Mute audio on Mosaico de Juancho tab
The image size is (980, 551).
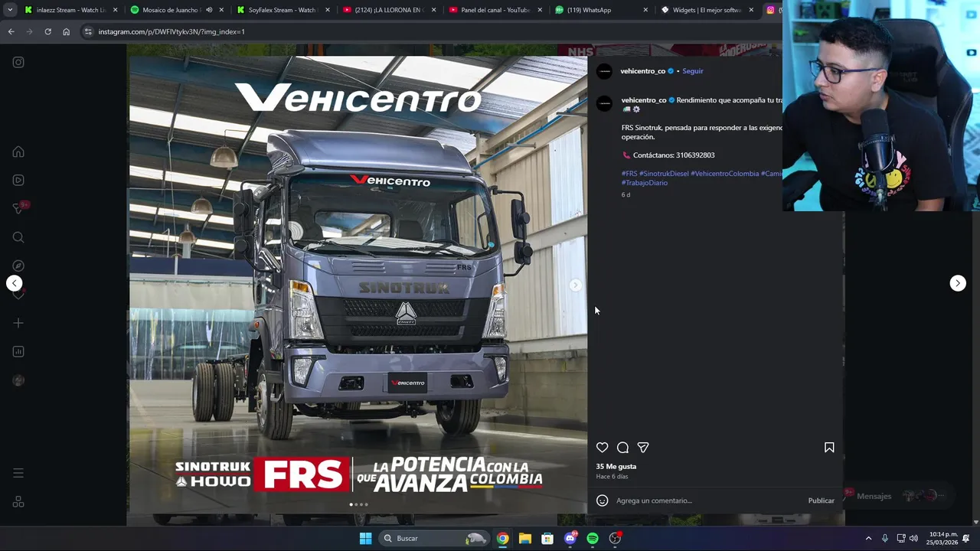(209, 10)
